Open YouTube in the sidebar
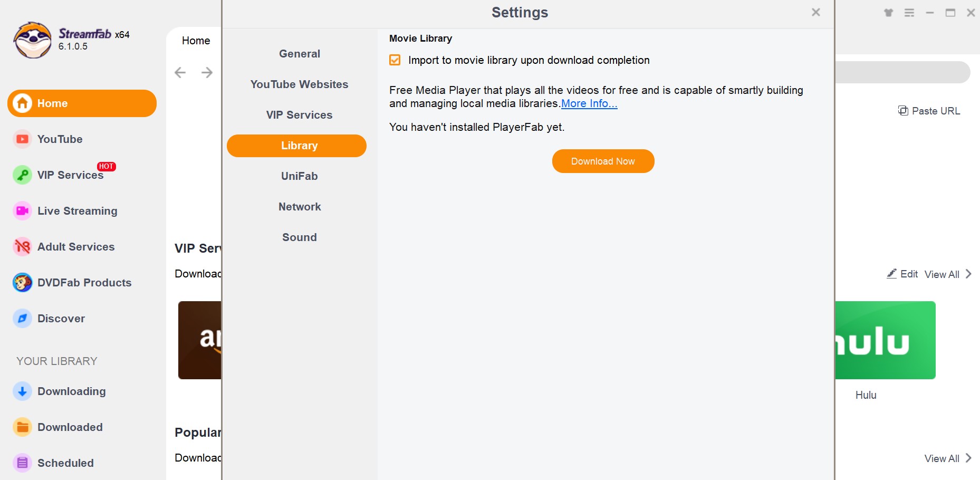Image resolution: width=980 pixels, height=480 pixels. point(60,139)
